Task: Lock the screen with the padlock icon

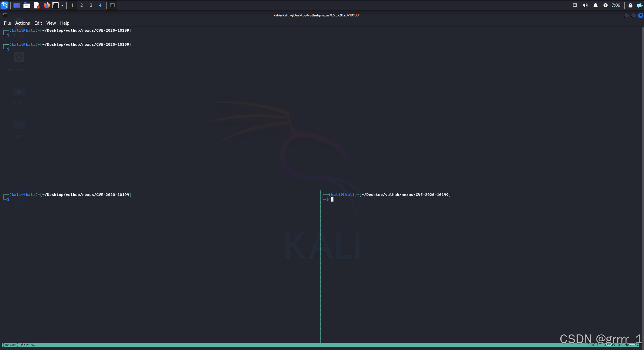Action: coord(630,5)
